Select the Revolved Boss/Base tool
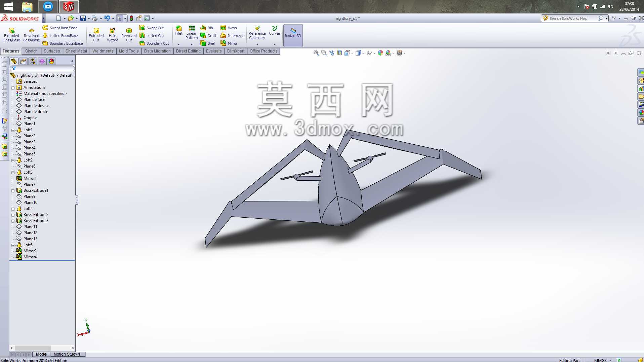 point(32,35)
